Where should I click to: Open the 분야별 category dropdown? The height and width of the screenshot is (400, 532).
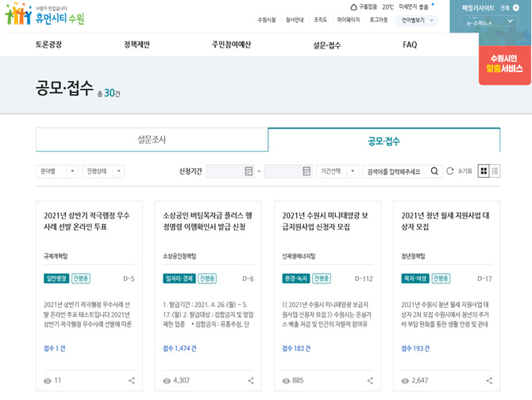(x=57, y=171)
